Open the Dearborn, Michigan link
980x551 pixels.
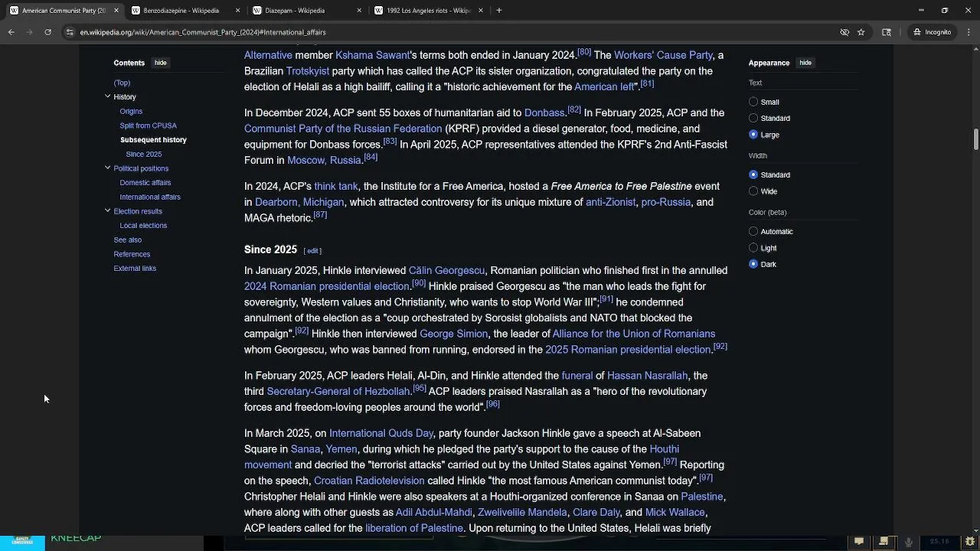(299, 202)
